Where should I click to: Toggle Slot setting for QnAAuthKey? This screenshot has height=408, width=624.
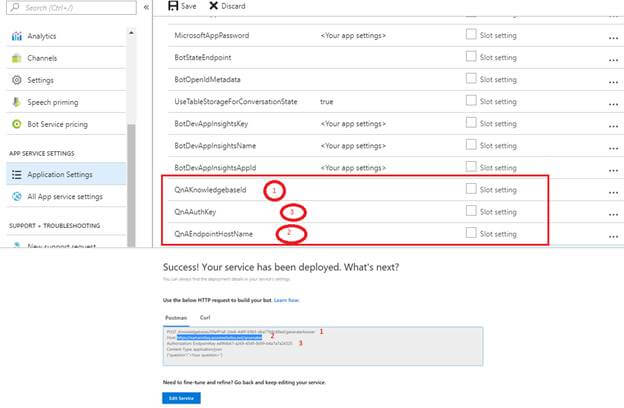471,211
